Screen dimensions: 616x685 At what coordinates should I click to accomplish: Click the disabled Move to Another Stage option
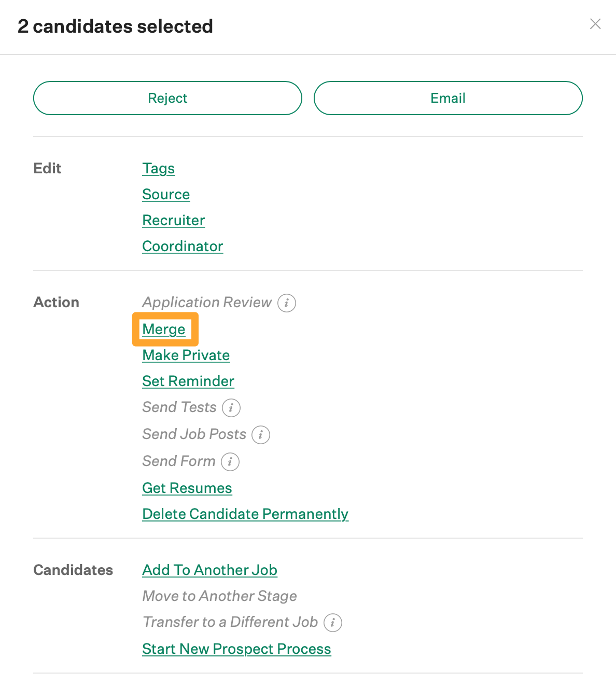coord(220,596)
